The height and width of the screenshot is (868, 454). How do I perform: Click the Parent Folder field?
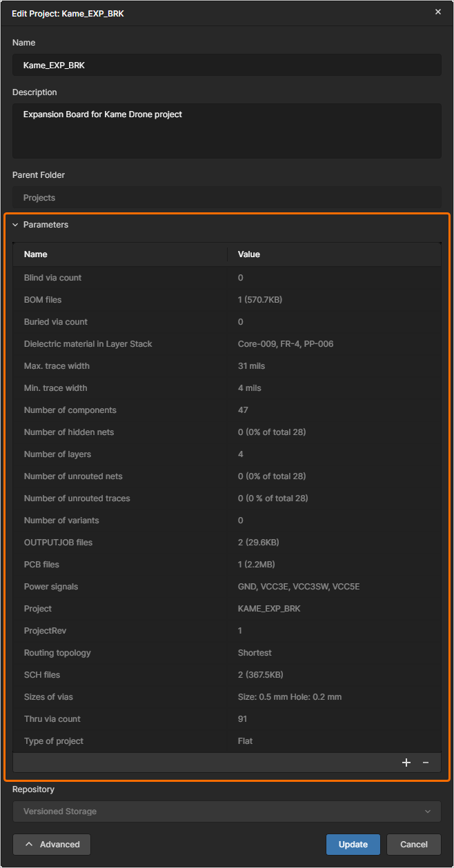[226, 198]
